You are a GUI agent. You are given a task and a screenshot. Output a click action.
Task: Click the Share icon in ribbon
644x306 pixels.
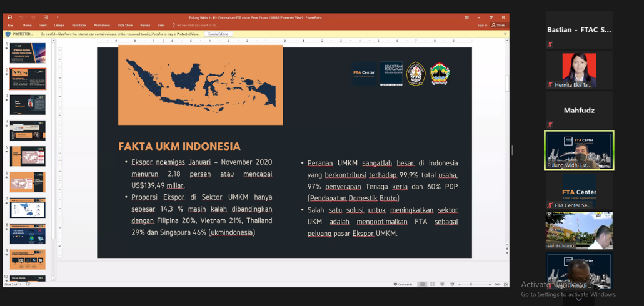click(498, 25)
